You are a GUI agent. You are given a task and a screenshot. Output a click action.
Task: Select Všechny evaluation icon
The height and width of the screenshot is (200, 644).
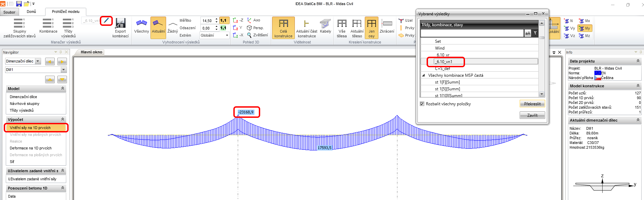(x=141, y=26)
